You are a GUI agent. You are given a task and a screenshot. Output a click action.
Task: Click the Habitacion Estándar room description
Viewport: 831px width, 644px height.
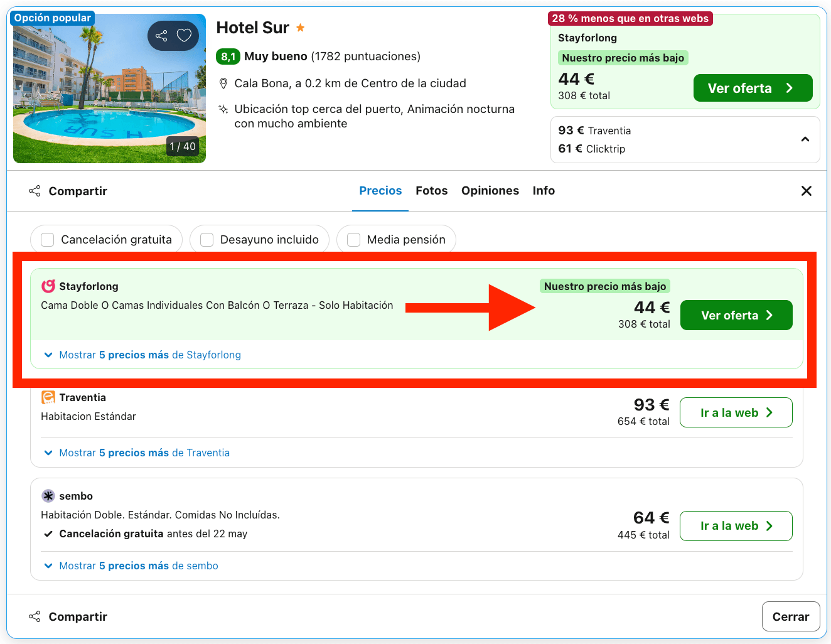point(88,416)
